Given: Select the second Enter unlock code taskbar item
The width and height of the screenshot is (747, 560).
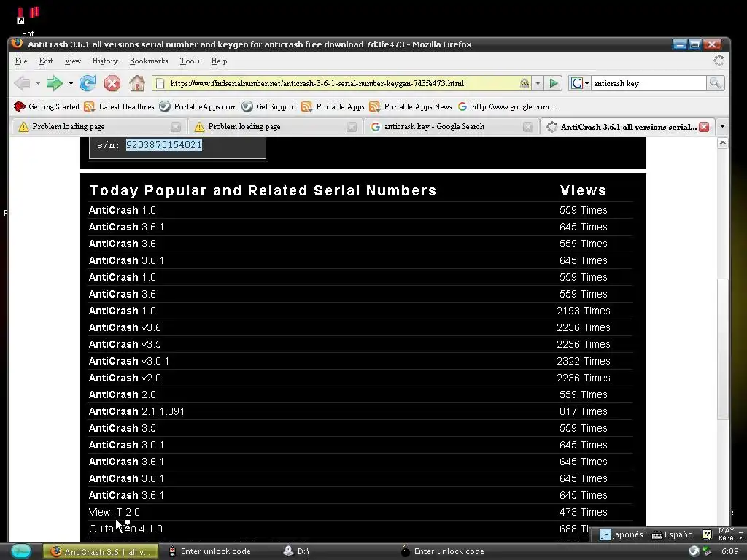Looking at the screenshot, I should pyautogui.click(x=443, y=551).
